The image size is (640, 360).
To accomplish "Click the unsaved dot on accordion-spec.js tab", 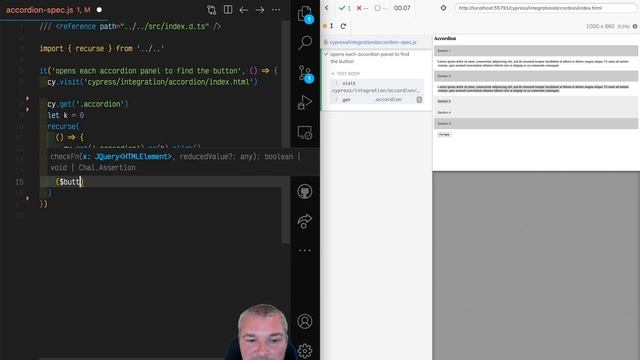I will point(99,10).
